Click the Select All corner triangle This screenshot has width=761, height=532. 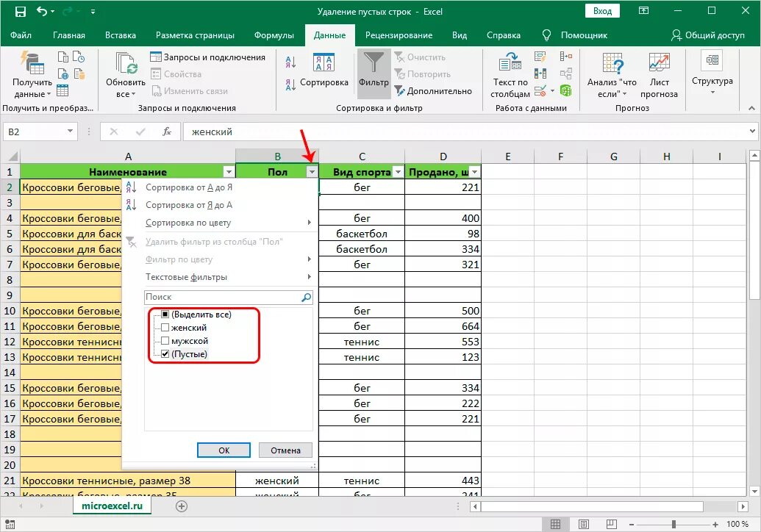point(13,157)
